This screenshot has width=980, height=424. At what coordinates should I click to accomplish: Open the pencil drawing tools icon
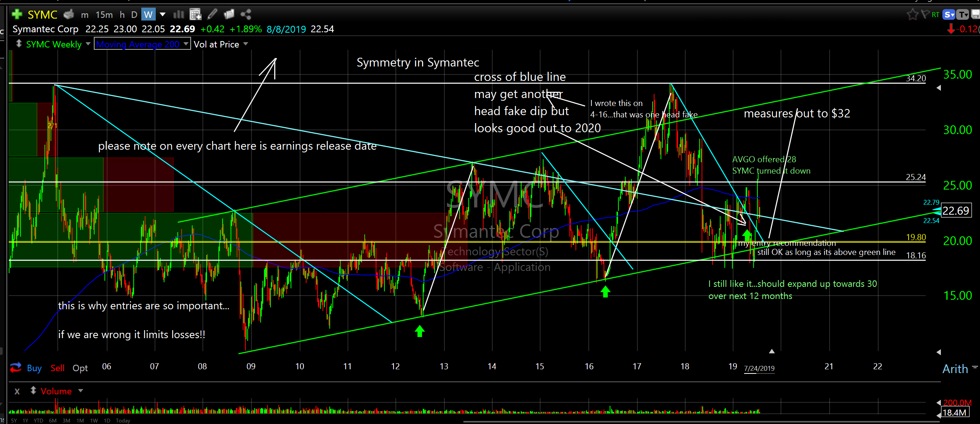click(x=212, y=14)
